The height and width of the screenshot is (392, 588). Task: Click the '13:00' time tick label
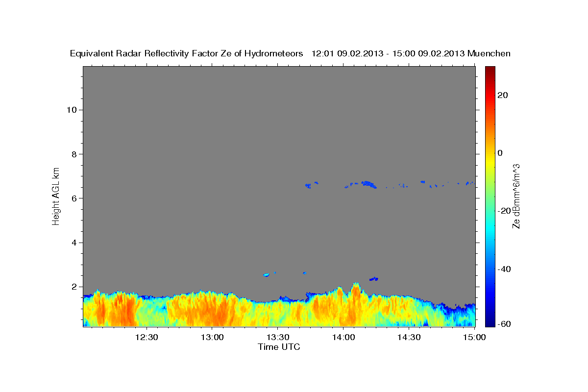pyautogui.click(x=212, y=337)
